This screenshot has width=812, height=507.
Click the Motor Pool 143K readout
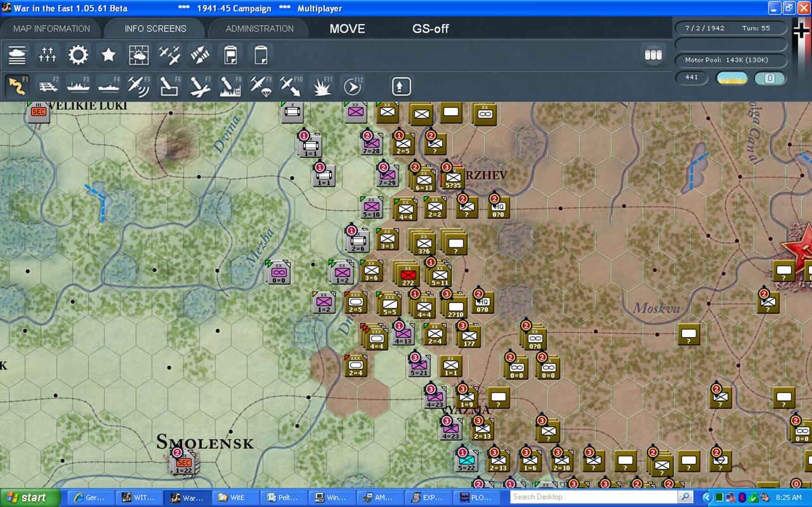[x=731, y=60]
